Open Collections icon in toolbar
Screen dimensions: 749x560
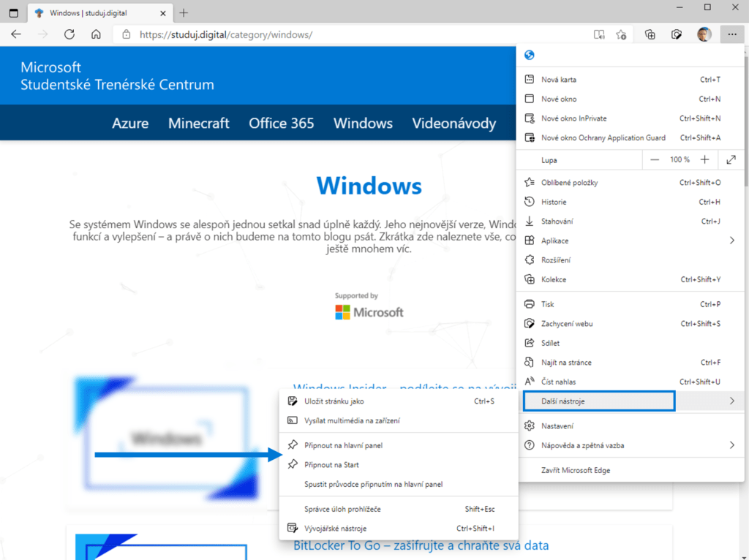[650, 34]
